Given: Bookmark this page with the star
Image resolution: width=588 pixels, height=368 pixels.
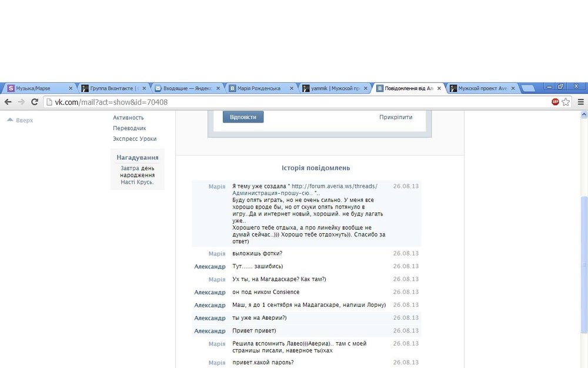Looking at the screenshot, I should pyautogui.click(x=566, y=102).
